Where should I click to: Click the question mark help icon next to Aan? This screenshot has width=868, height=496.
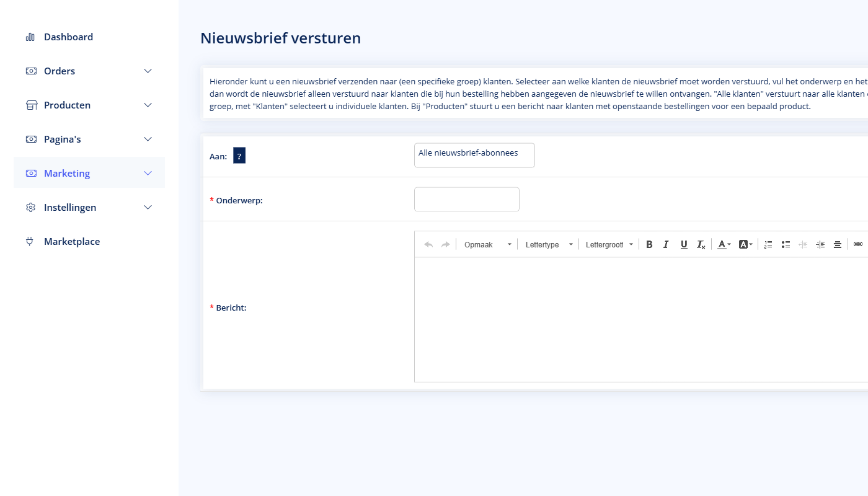point(239,156)
